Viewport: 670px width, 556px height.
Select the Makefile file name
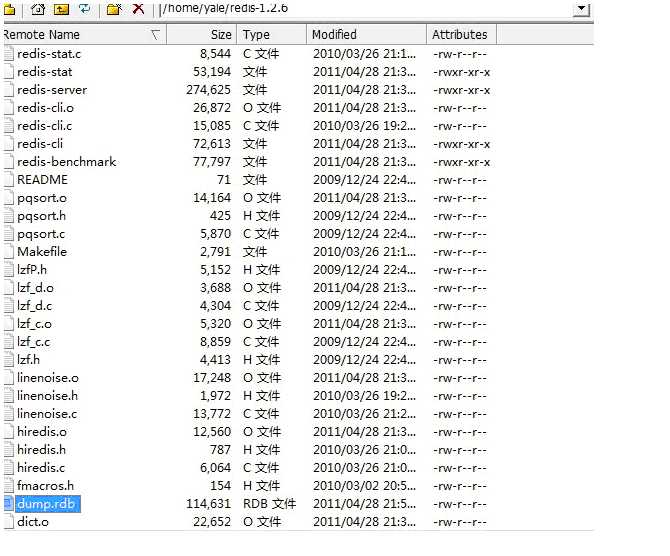42,252
